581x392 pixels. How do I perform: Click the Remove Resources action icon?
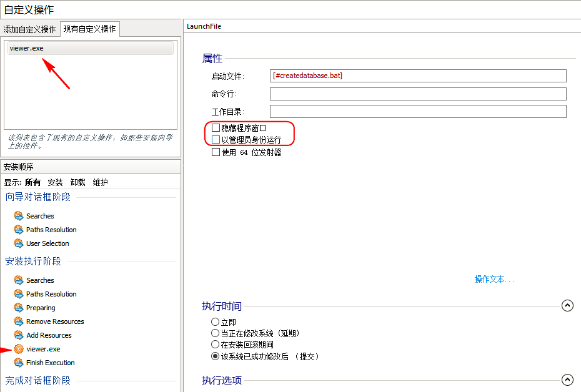click(x=18, y=321)
